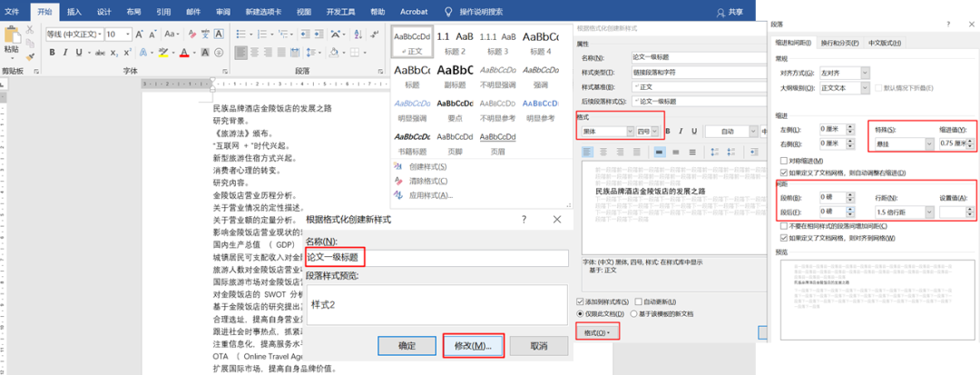Viewport: 980px width, 375px height.
Task: Click the Paste clipboard icon
Action: [x=11, y=35]
